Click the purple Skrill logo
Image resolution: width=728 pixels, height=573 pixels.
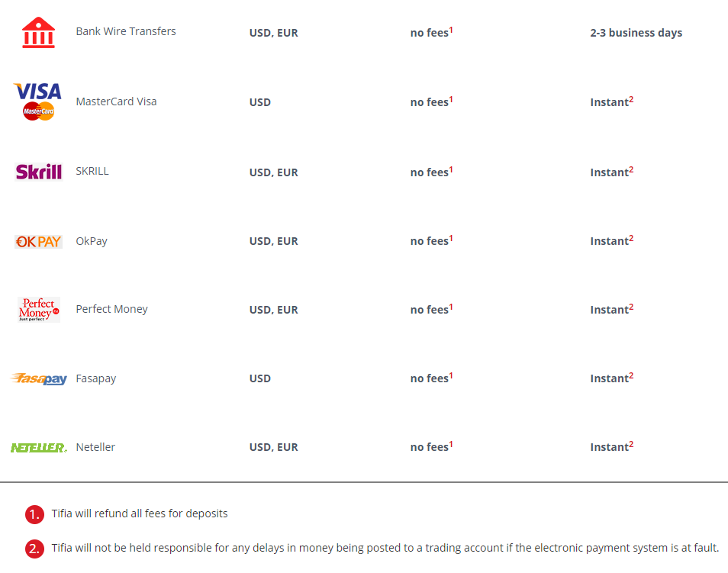pyautogui.click(x=39, y=172)
